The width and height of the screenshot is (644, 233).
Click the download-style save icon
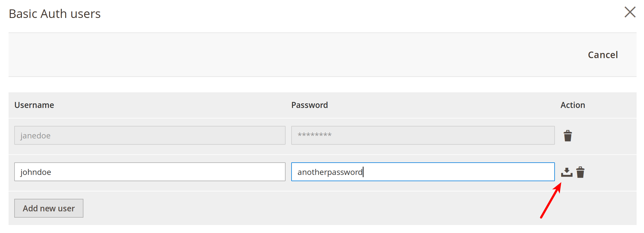point(567,172)
